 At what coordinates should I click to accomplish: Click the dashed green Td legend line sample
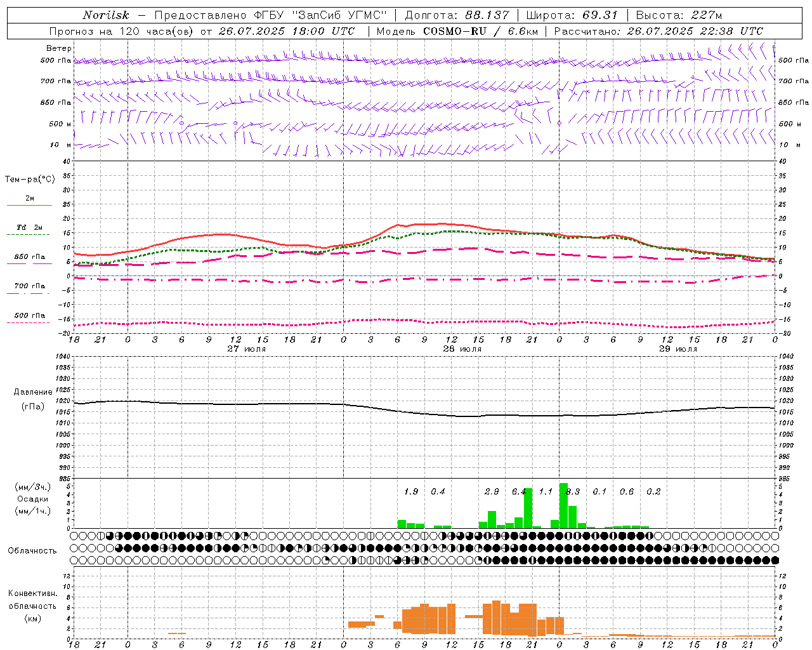pyautogui.click(x=29, y=234)
